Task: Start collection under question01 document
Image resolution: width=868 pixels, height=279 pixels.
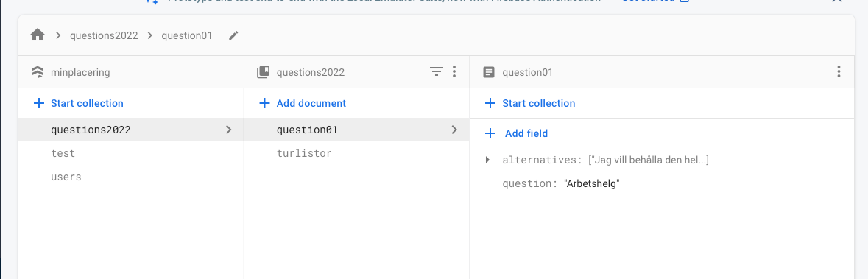Action: pos(530,104)
